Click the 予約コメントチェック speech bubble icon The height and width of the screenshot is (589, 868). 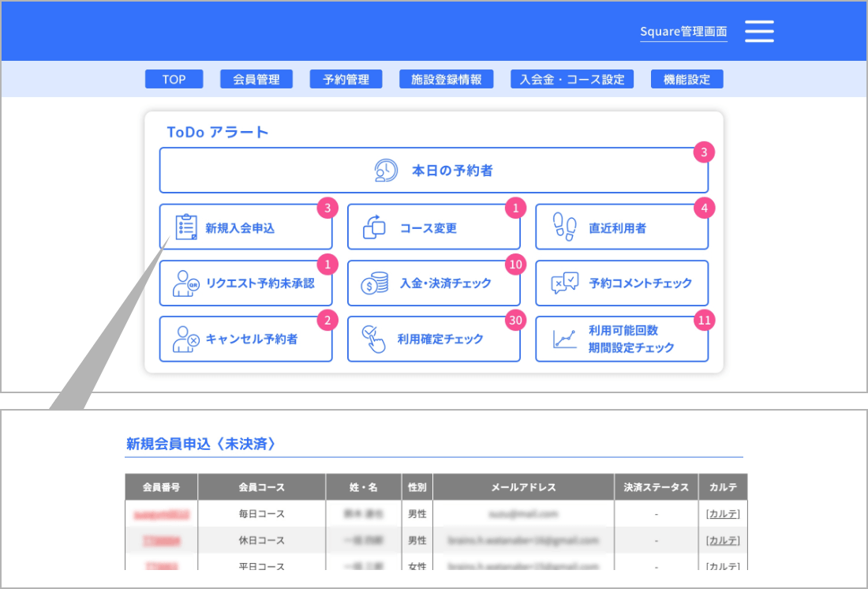[564, 283]
